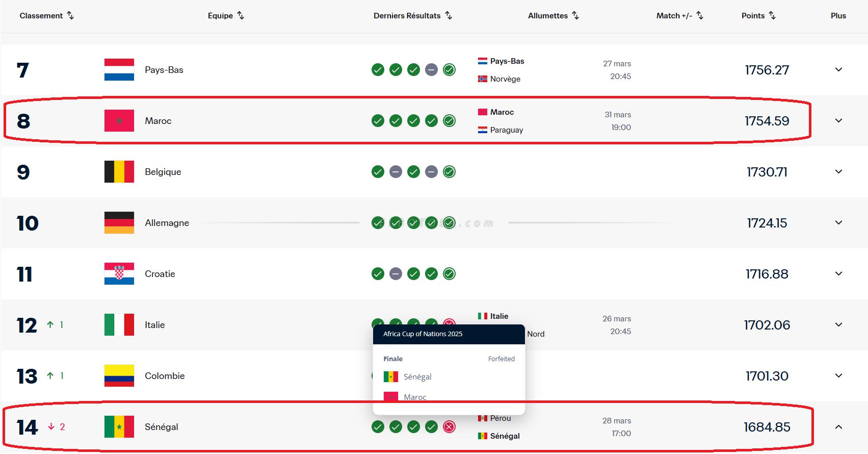Select Sénégal in the Finale tooltip
Screen dimensions: 868x454
click(417, 377)
